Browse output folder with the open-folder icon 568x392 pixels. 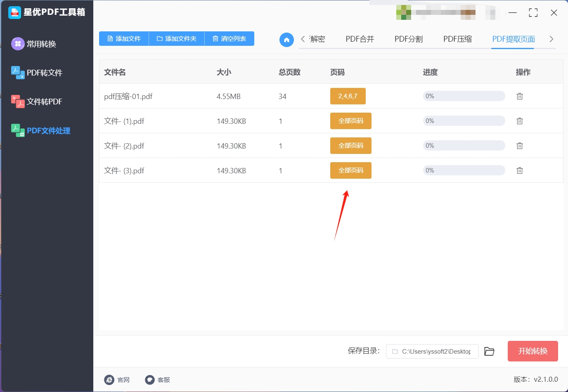click(489, 351)
